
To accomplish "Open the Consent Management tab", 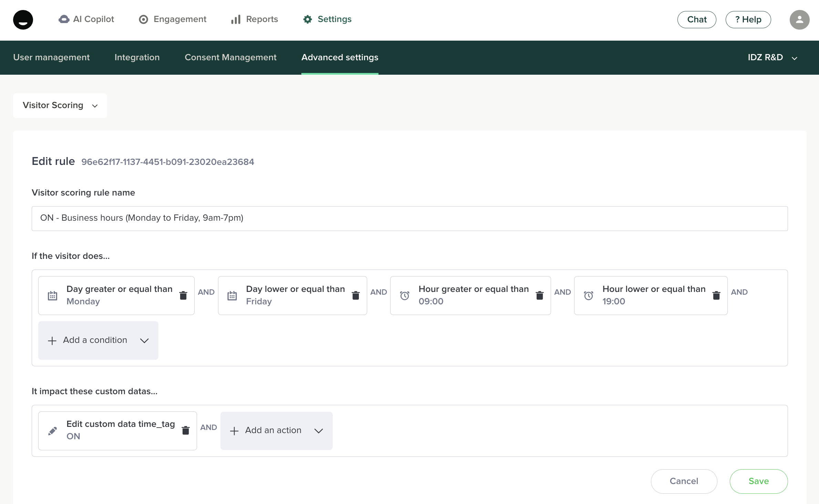I will tap(230, 57).
